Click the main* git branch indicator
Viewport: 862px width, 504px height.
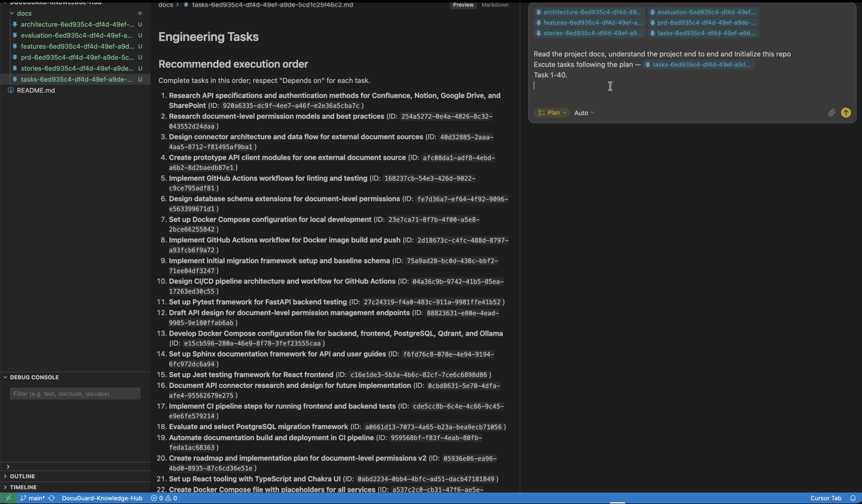point(32,498)
